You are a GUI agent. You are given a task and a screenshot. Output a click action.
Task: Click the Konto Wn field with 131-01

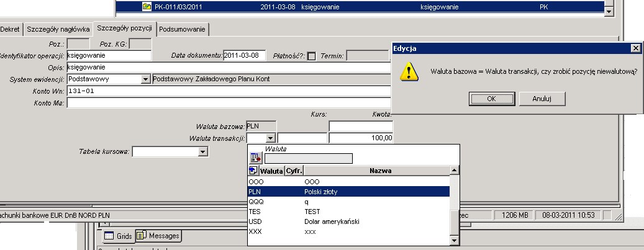point(229,91)
